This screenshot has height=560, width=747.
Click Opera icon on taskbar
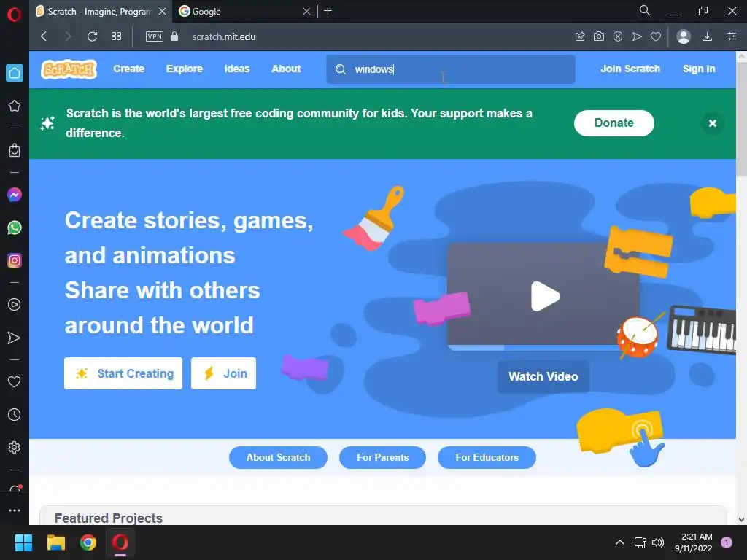point(120,542)
